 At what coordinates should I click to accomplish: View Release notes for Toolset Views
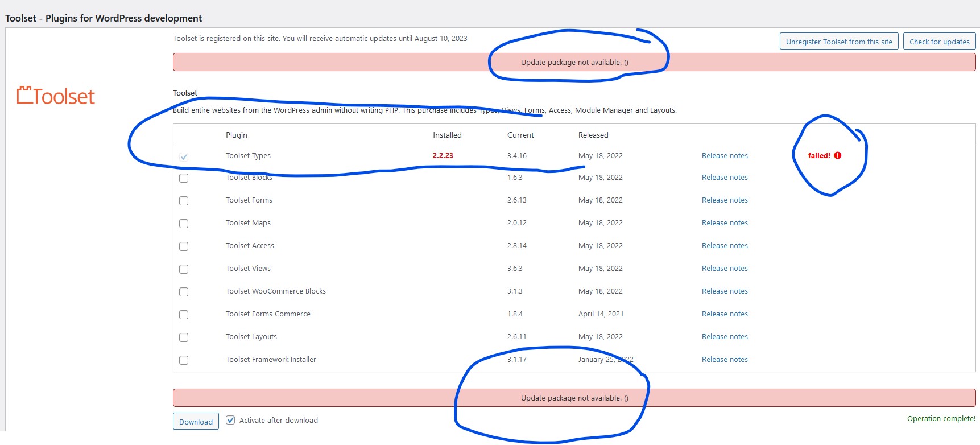pyautogui.click(x=725, y=269)
